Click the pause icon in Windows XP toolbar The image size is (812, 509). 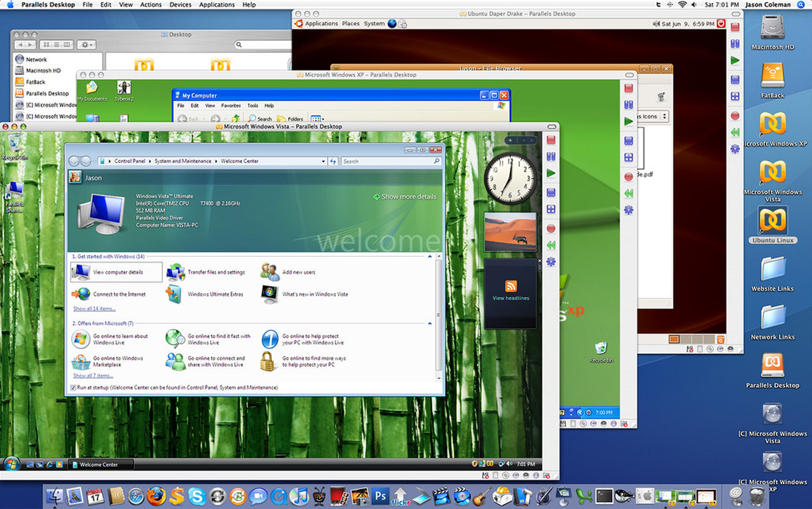628,104
